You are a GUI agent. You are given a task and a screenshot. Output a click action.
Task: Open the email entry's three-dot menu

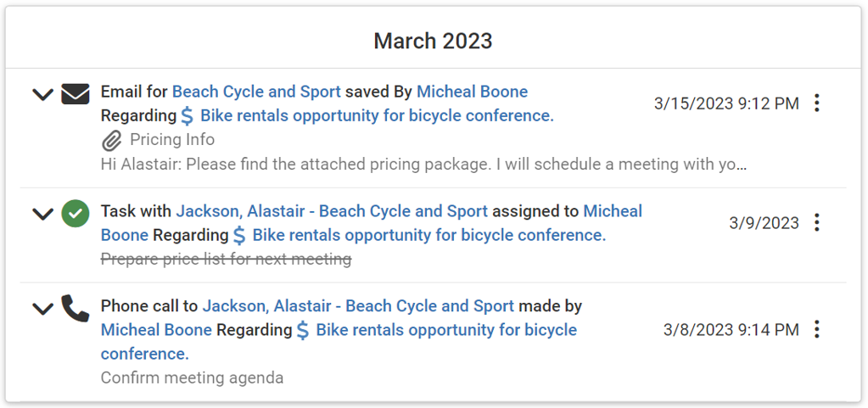[x=816, y=103]
